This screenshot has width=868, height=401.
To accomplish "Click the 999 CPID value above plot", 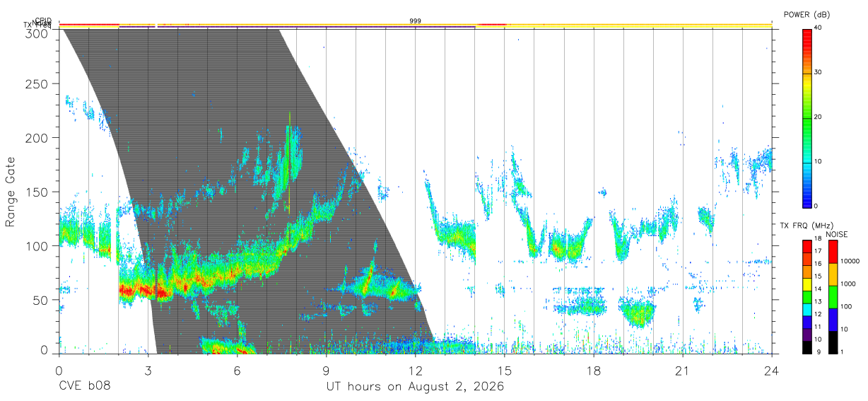I will (415, 21).
